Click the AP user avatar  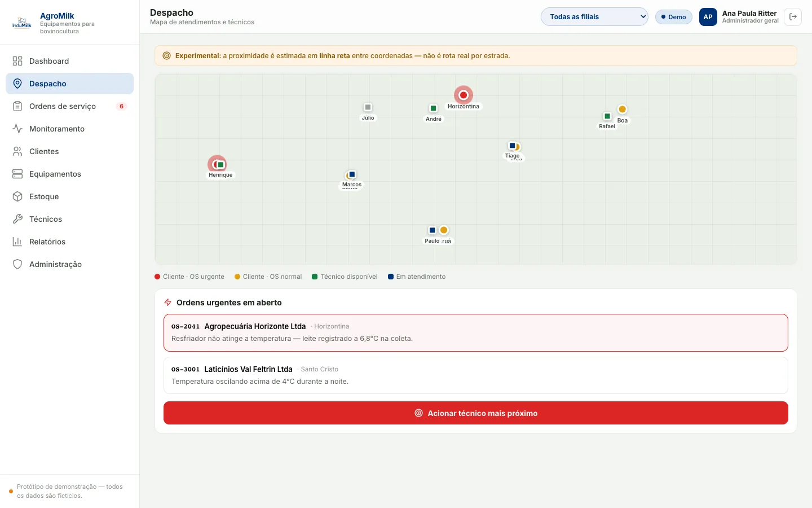coord(708,17)
